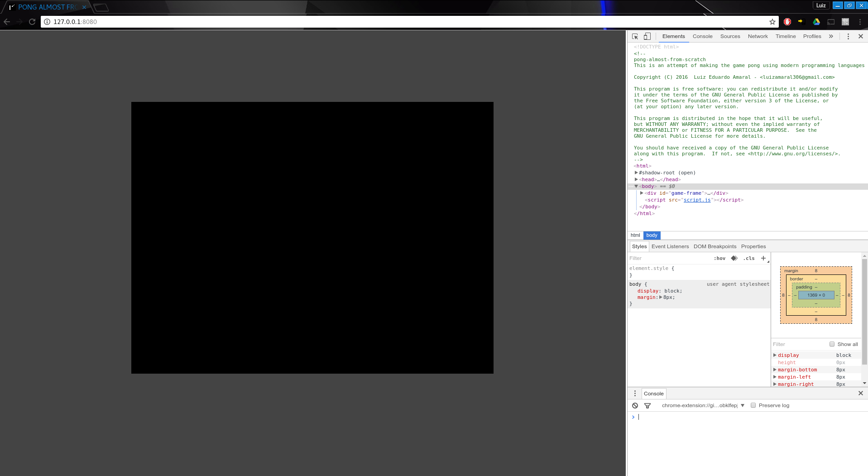The image size is (868, 476).
Task: Check the Show all checkbox
Action: click(832, 344)
